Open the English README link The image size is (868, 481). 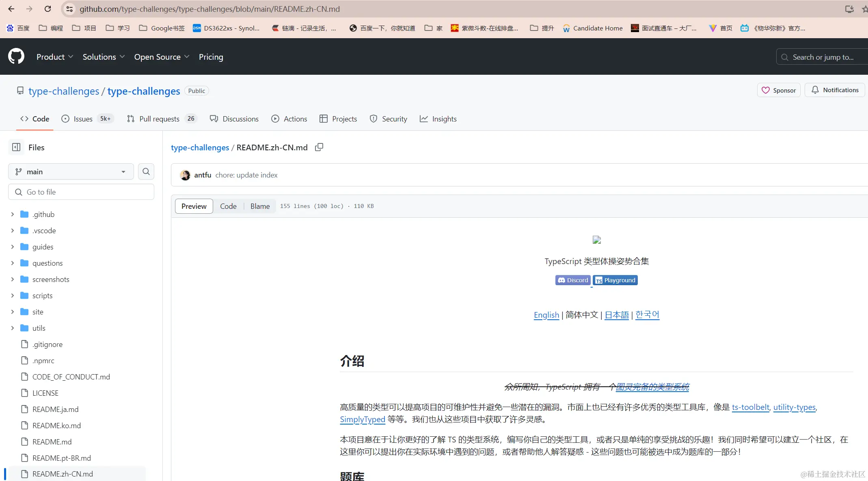[x=546, y=315]
